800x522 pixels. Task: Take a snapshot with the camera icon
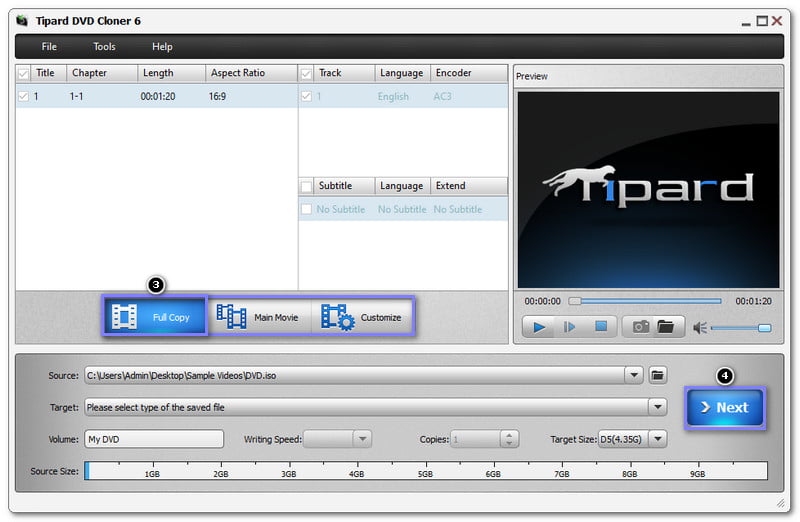[x=640, y=327]
